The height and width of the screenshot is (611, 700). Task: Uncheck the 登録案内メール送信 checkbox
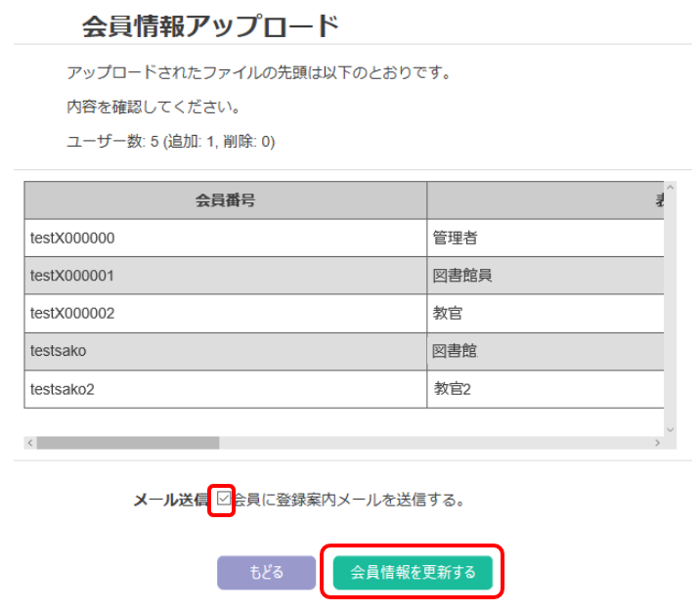(224, 500)
